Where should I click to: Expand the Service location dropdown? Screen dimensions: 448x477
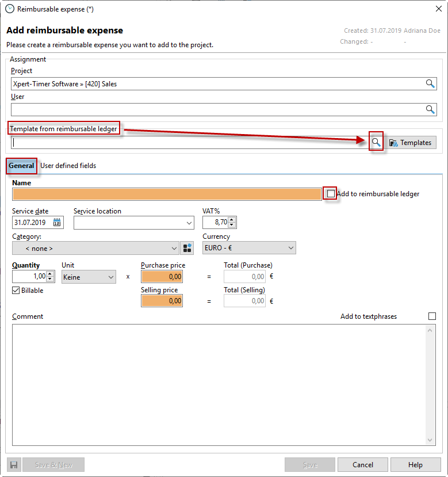pos(190,223)
